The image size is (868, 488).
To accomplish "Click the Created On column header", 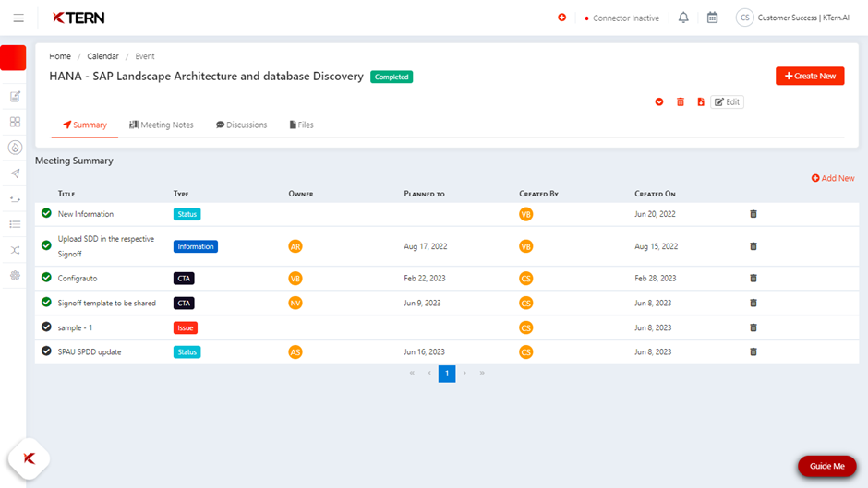I will [655, 194].
